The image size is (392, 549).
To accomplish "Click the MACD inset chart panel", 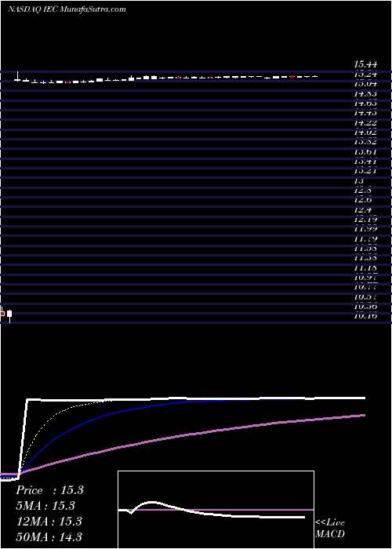I will (216, 510).
